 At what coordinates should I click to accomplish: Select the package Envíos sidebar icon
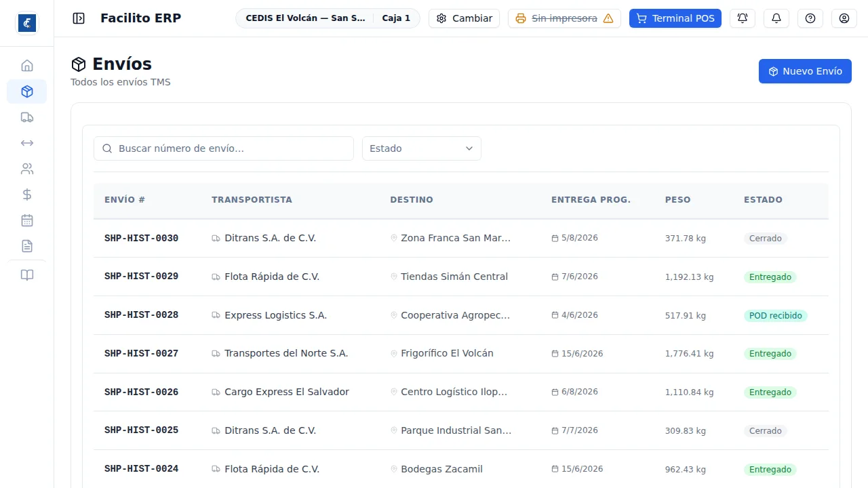click(x=27, y=91)
